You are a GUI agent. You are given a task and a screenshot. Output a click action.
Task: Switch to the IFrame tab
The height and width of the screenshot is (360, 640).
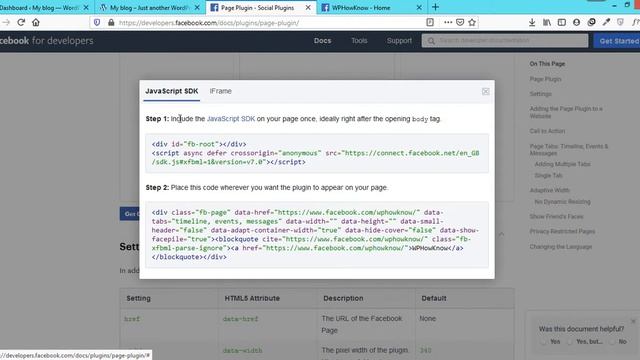point(220,91)
